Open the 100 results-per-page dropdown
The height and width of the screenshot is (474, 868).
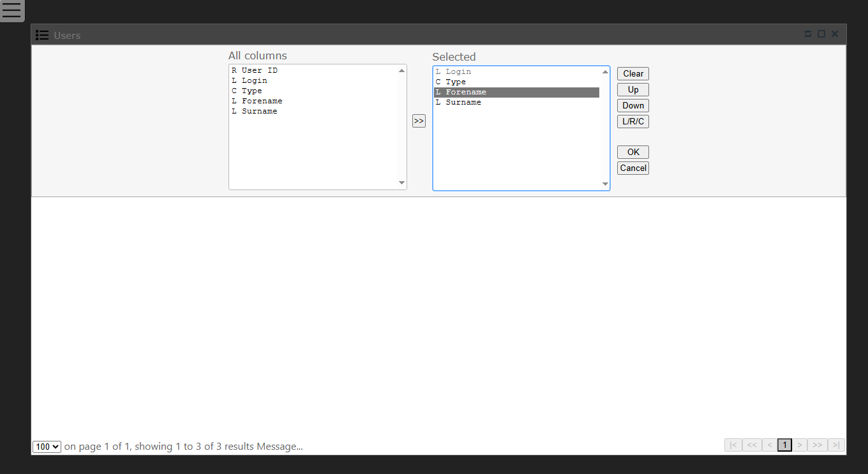pyautogui.click(x=47, y=447)
